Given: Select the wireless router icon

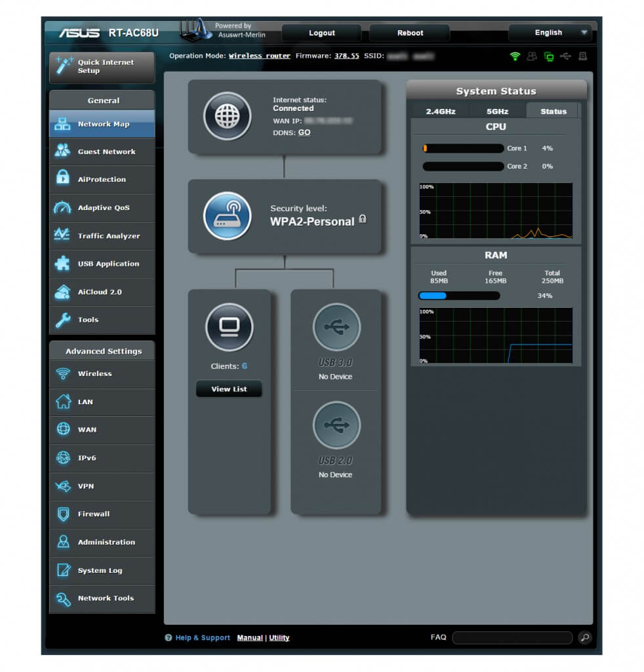Looking at the screenshot, I should coord(227,215).
